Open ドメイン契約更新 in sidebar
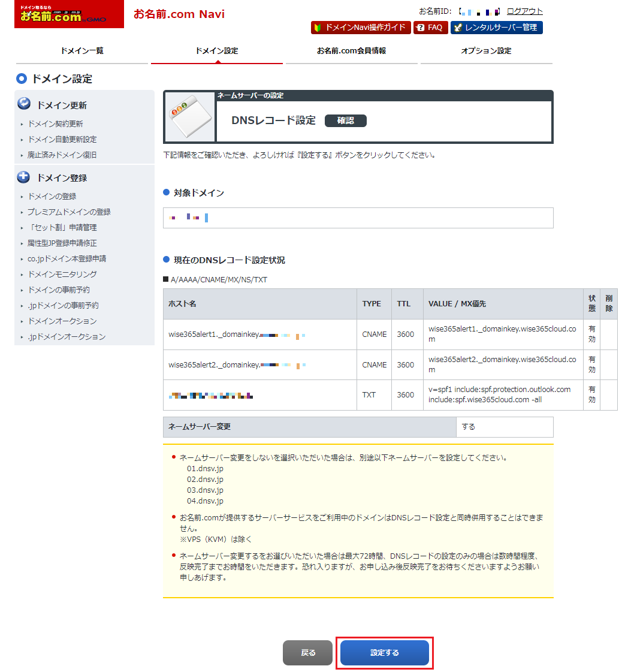The width and height of the screenshot is (628, 672). [x=55, y=124]
